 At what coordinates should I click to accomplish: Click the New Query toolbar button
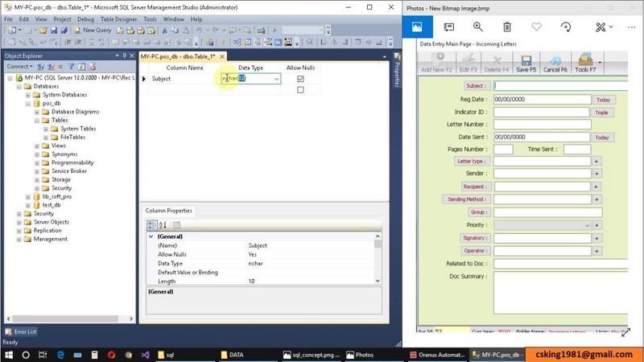(x=93, y=30)
